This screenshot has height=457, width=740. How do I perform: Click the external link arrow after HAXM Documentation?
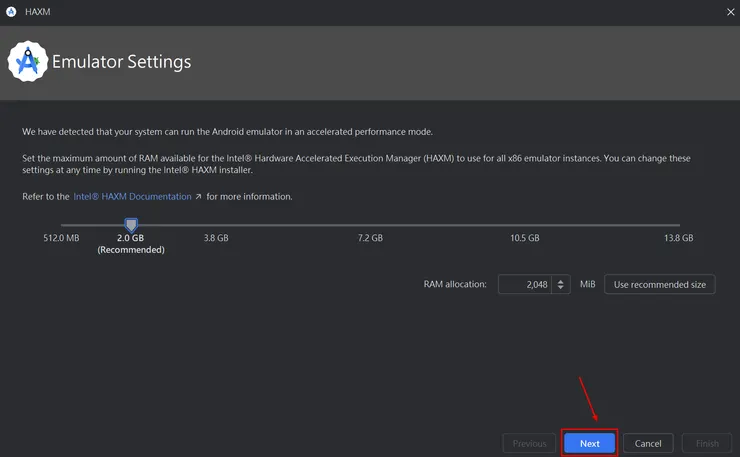click(x=198, y=197)
